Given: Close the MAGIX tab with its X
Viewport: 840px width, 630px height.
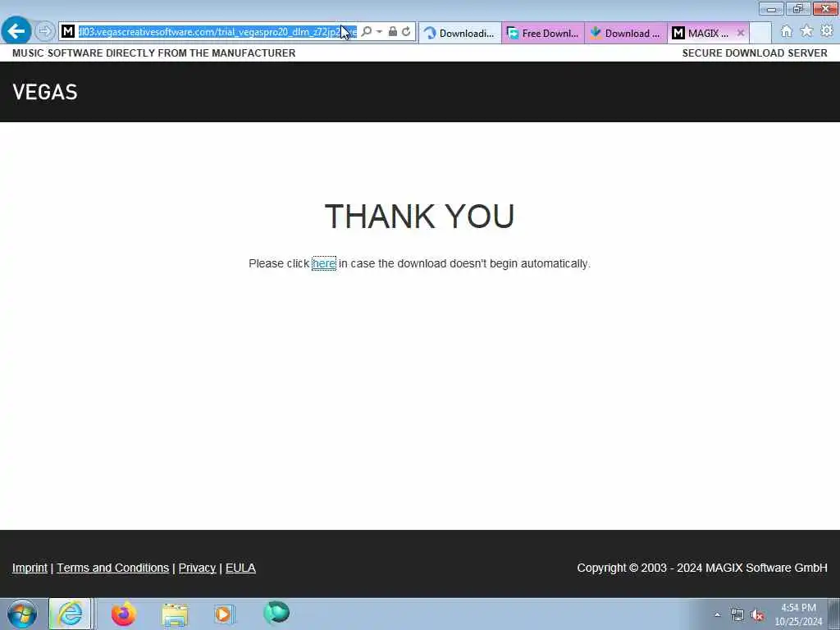Looking at the screenshot, I should coord(741,33).
